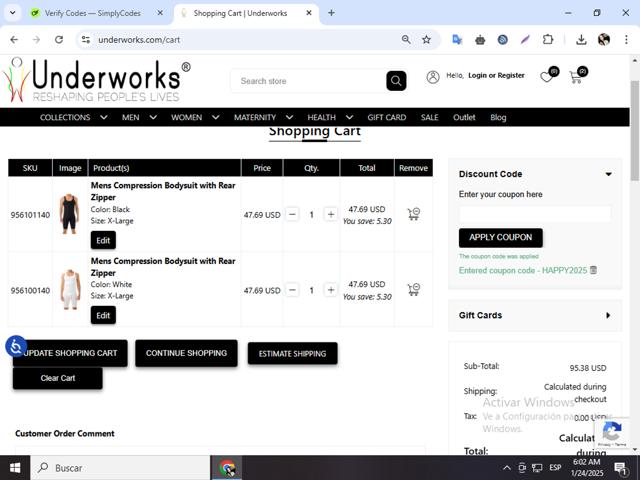This screenshot has height=480, width=640.
Task: Open the GIFT CARD menu item
Action: point(387,118)
